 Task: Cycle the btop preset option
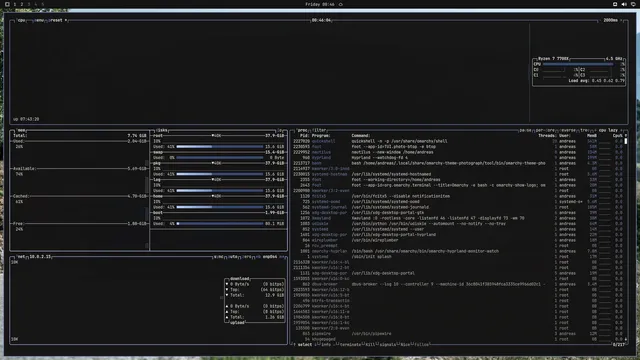tap(57, 20)
